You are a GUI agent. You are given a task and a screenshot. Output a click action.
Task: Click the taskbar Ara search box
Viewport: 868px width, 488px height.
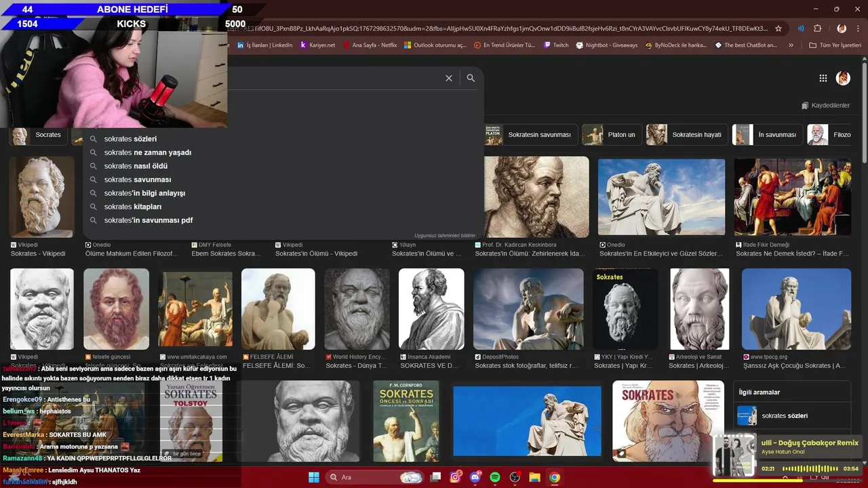[x=374, y=477]
